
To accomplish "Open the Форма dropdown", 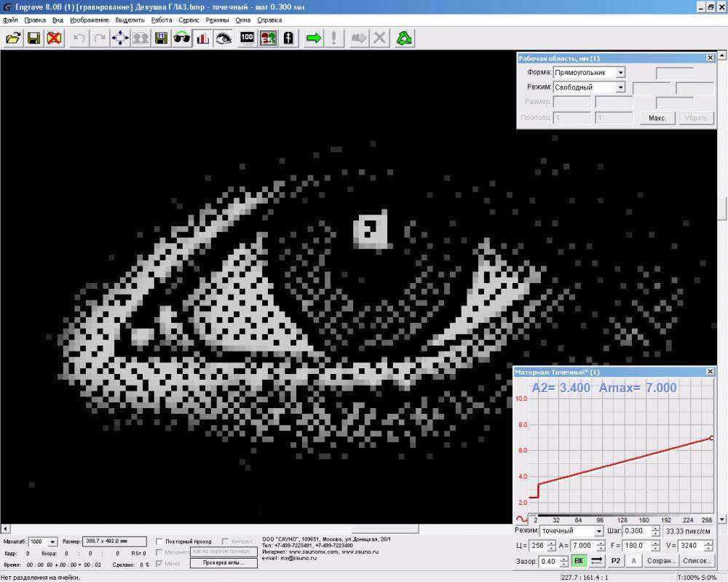I will coord(620,73).
